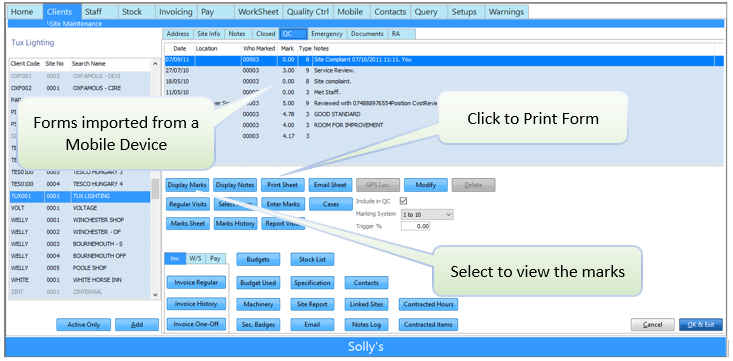Go to the Setups tab
The height and width of the screenshot is (361, 733).
coord(466,12)
